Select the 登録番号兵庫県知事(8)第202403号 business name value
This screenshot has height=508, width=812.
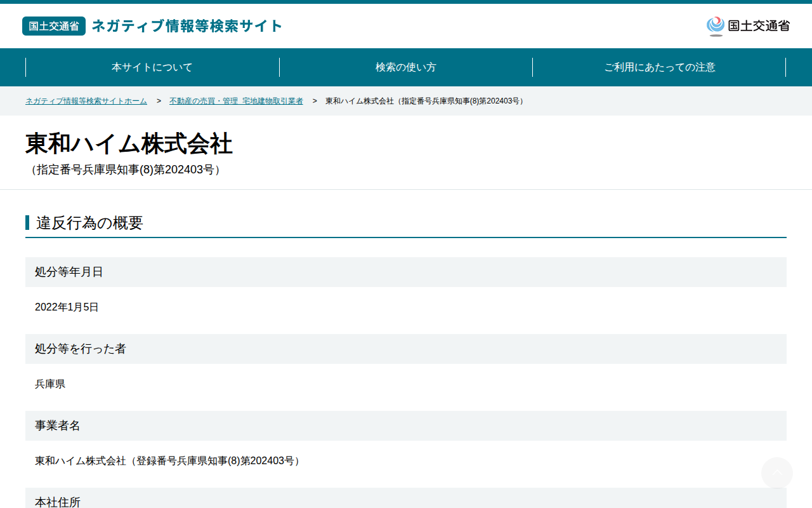coord(168,461)
